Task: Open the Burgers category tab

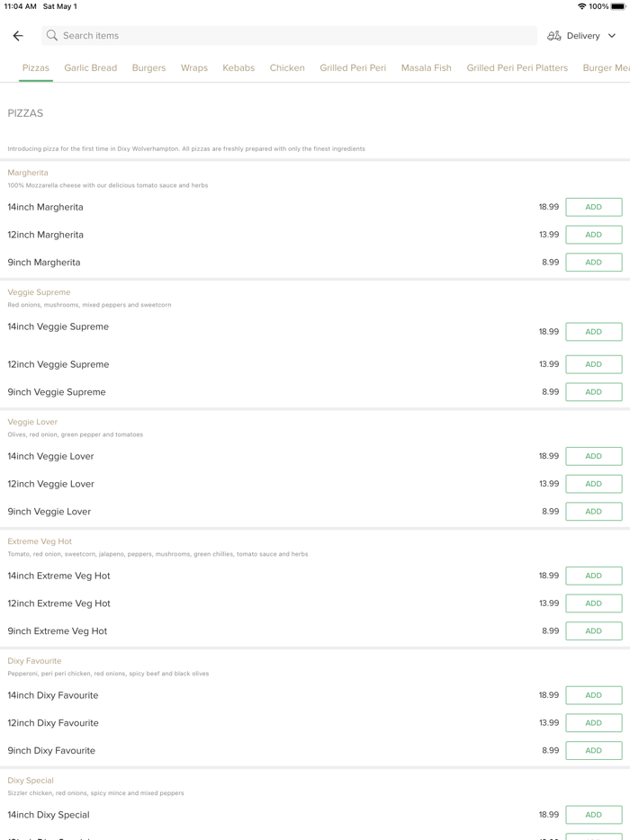Action: (x=148, y=67)
